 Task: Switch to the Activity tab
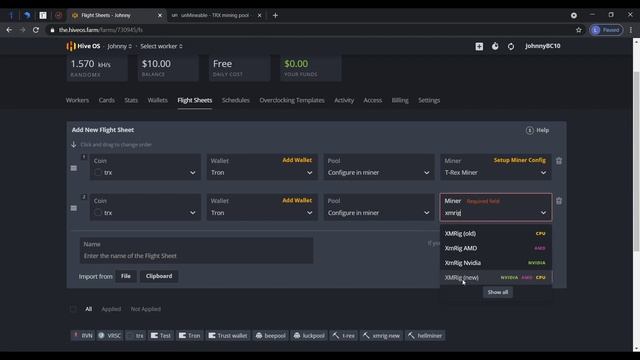click(x=344, y=100)
